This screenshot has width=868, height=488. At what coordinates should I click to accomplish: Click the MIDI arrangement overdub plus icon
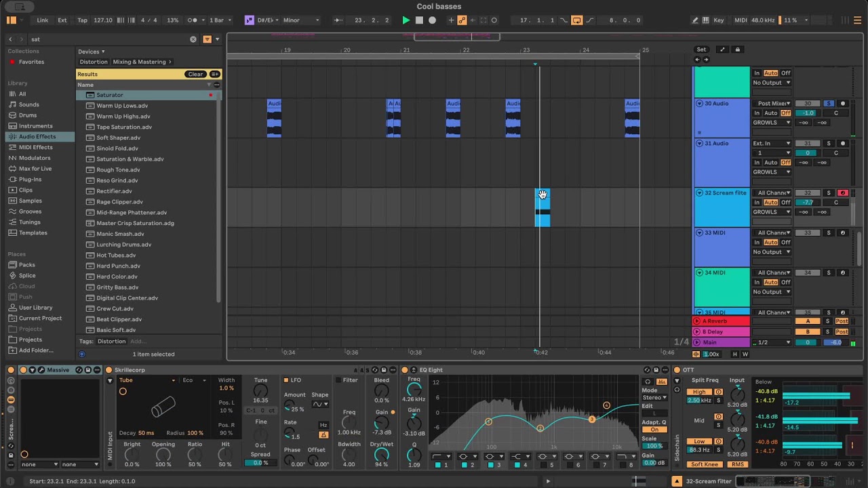click(x=451, y=20)
